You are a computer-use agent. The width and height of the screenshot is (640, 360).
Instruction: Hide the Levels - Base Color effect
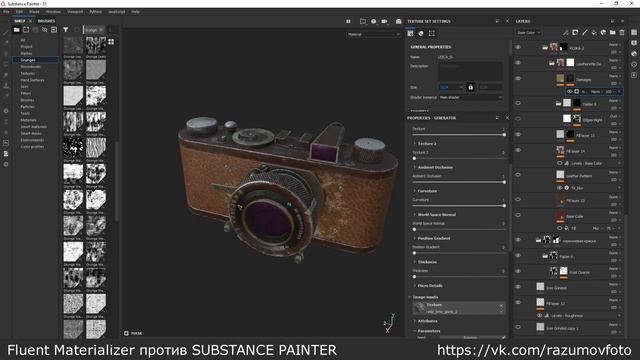point(560,163)
